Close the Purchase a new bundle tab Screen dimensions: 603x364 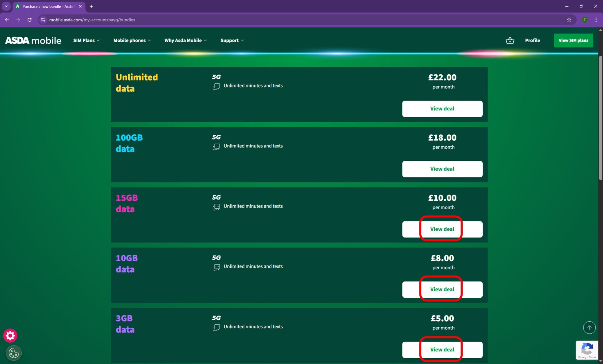[x=80, y=6]
